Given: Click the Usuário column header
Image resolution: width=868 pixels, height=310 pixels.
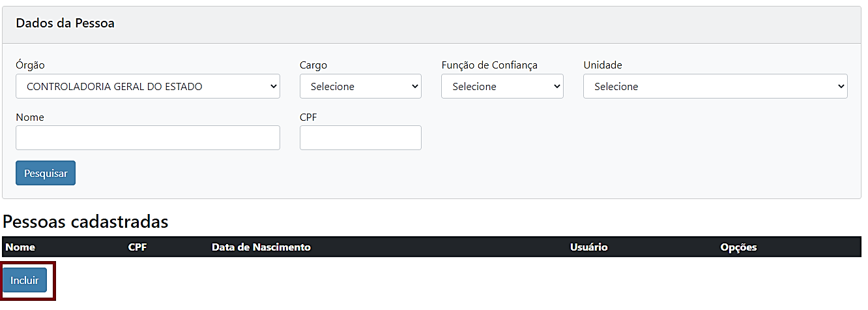Looking at the screenshot, I should click(588, 247).
